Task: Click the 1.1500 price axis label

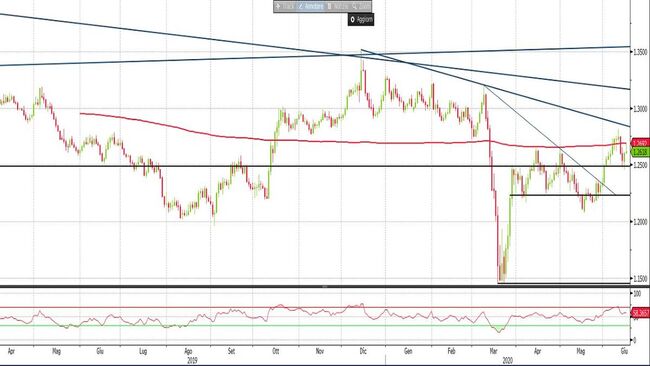Action: tap(640, 279)
